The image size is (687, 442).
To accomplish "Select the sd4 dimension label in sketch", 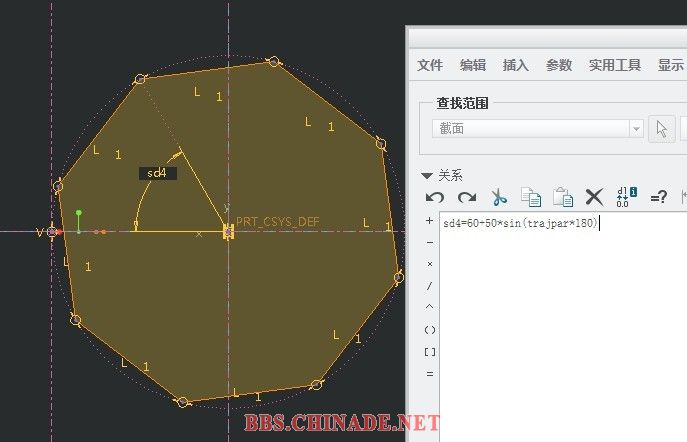I will [x=158, y=173].
